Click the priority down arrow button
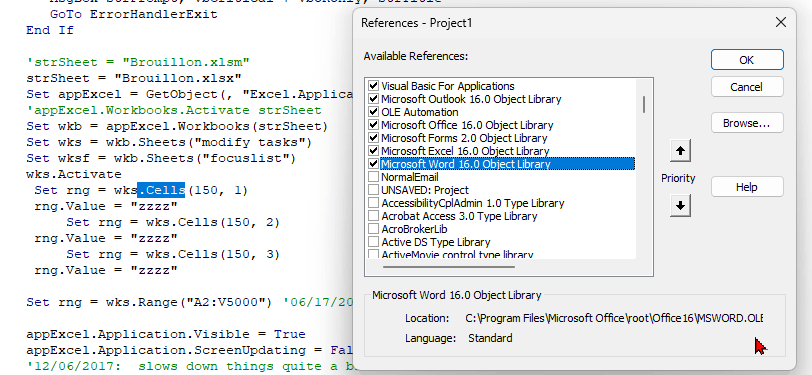 pyautogui.click(x=680, y=206)
